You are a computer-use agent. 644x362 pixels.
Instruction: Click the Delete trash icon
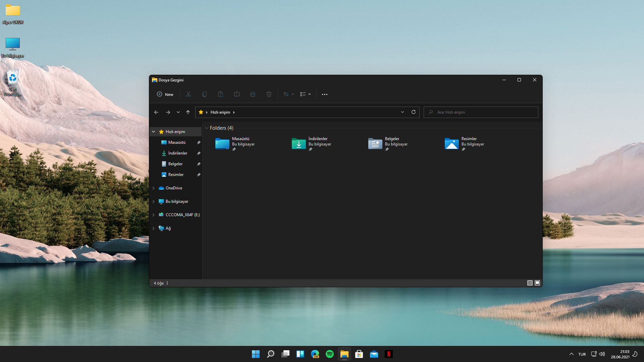tap(269, 94)
